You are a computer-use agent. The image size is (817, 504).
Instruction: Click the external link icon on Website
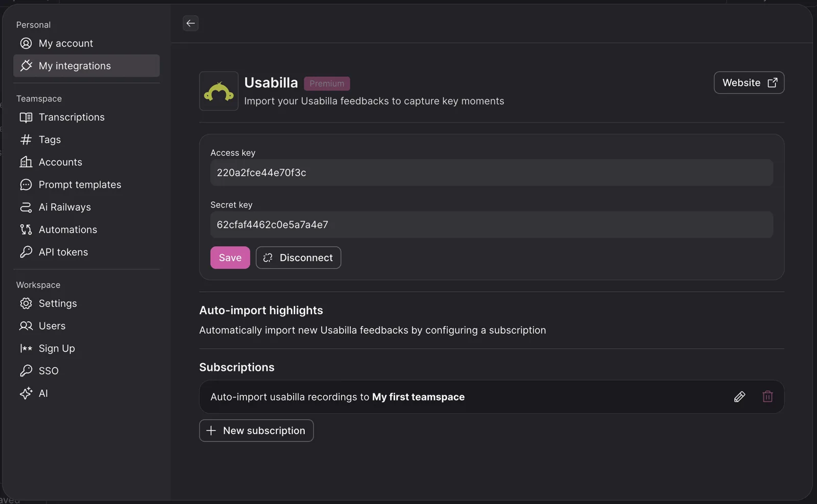tap(773, 83)
